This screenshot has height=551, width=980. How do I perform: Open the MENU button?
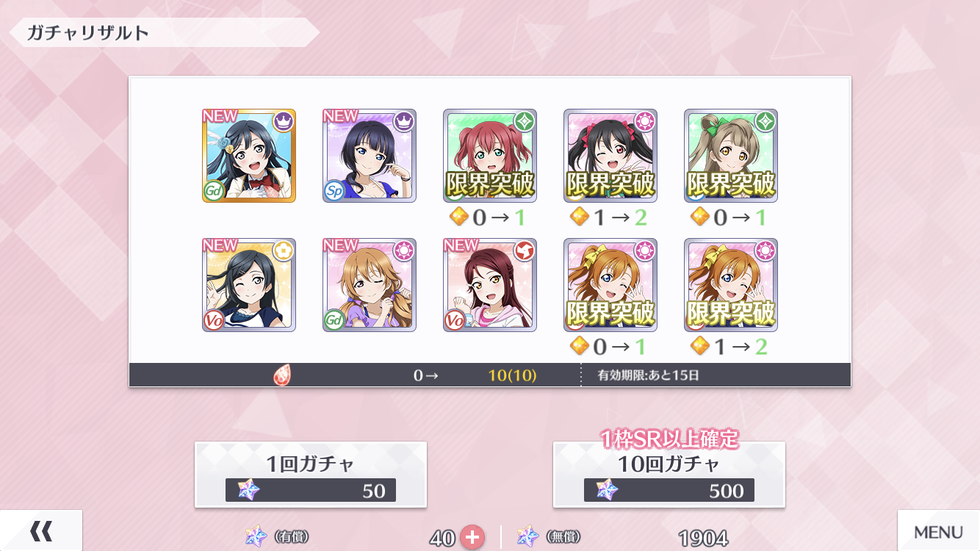(x=938, y=530)
